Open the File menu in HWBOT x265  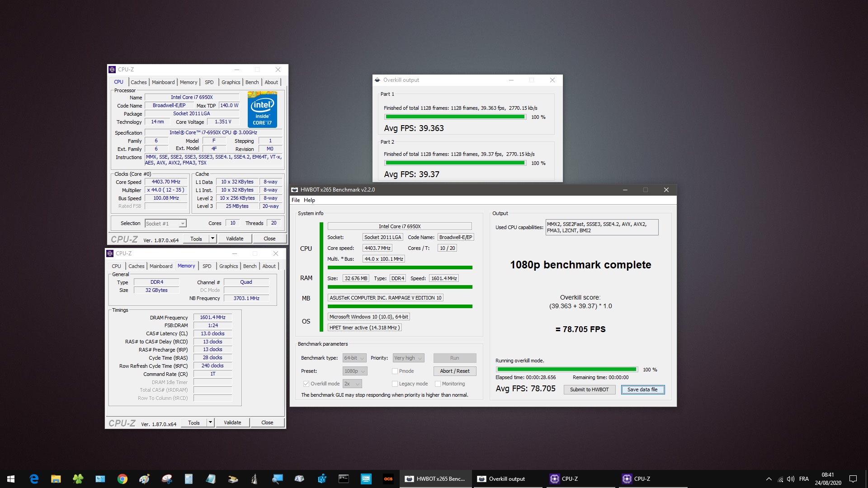coord(296,200)
